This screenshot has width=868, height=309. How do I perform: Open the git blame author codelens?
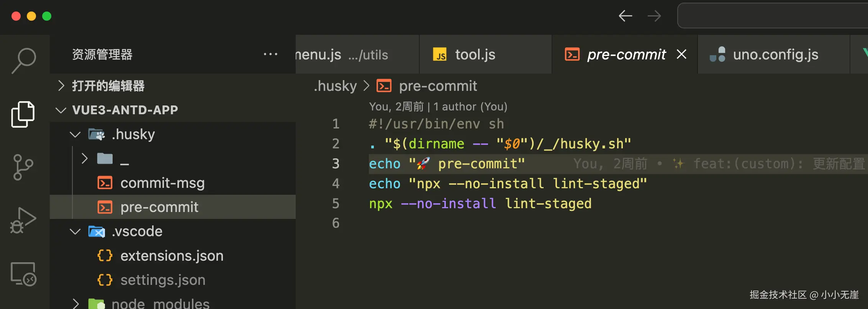tap(438, 107)
